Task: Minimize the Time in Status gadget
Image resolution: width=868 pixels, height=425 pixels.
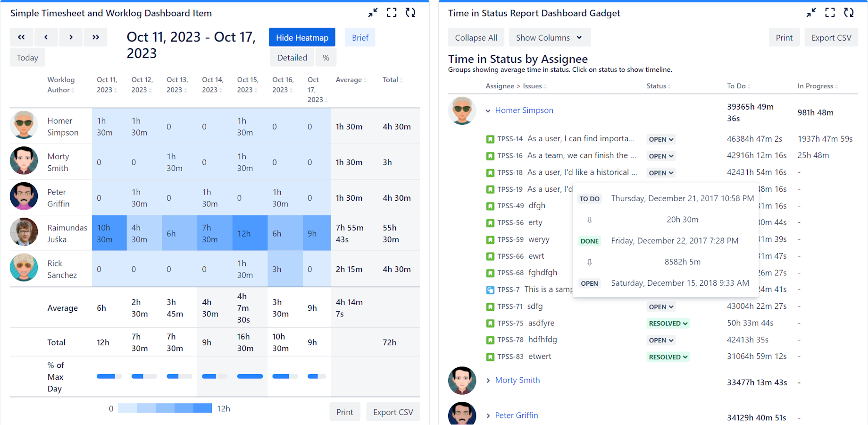Action: pyautogui.click(x=811, y=13)
